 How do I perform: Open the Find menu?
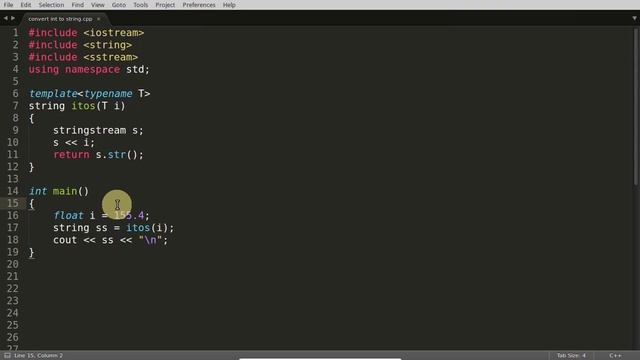click(78, 5)
